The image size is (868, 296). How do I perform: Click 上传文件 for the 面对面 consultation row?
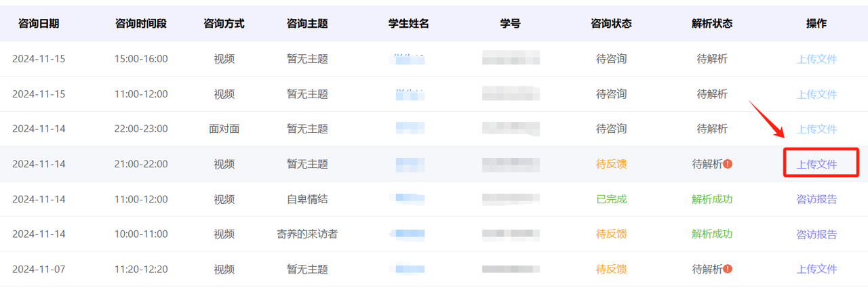[816, 129]
